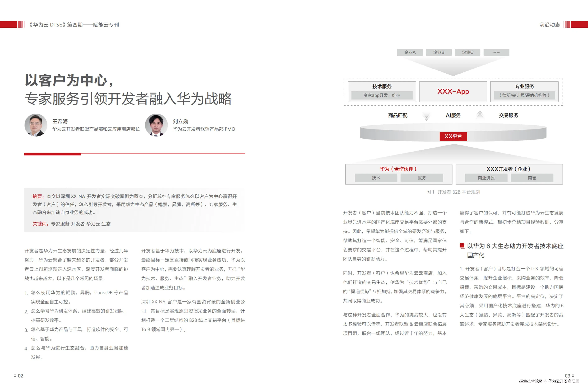Click the 专业服务 box heading
588x392 pixels.
(x=524, y=87)
